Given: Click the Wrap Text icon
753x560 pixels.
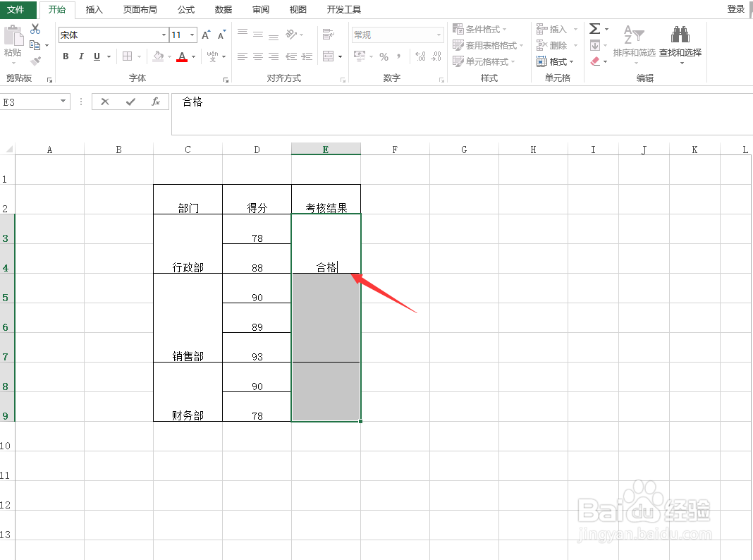Looking at the screenshot, I should [329, 34].
